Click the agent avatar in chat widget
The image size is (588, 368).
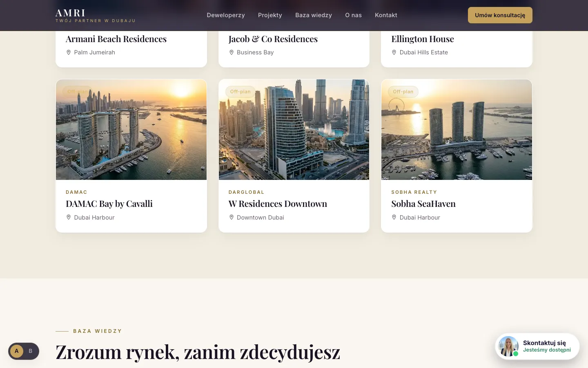508,346
